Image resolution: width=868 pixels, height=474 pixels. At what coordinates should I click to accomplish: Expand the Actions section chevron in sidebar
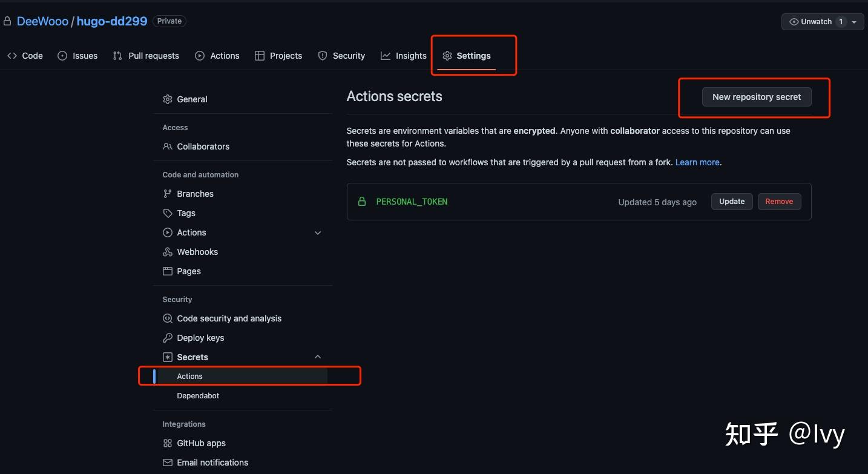tap(318, 232)
